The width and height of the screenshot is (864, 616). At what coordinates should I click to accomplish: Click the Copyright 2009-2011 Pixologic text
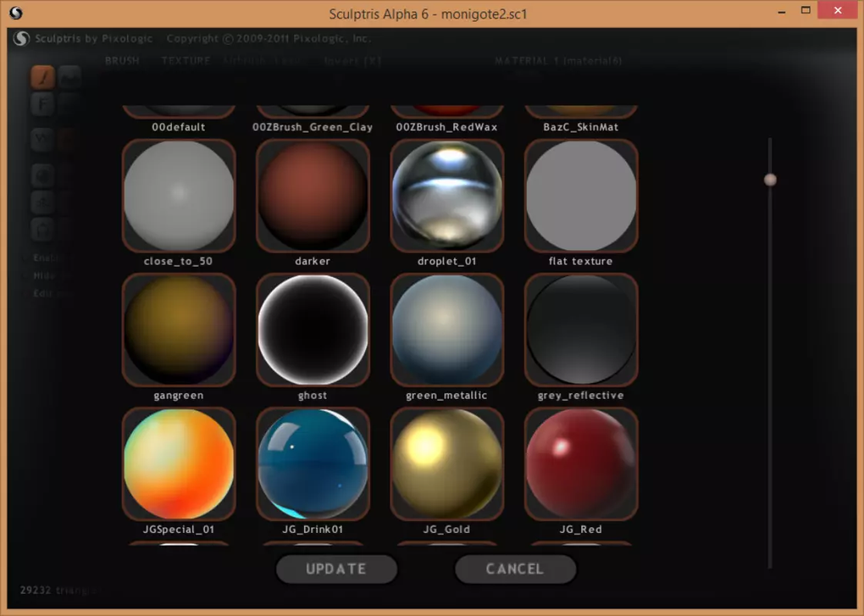pos(269,39)
